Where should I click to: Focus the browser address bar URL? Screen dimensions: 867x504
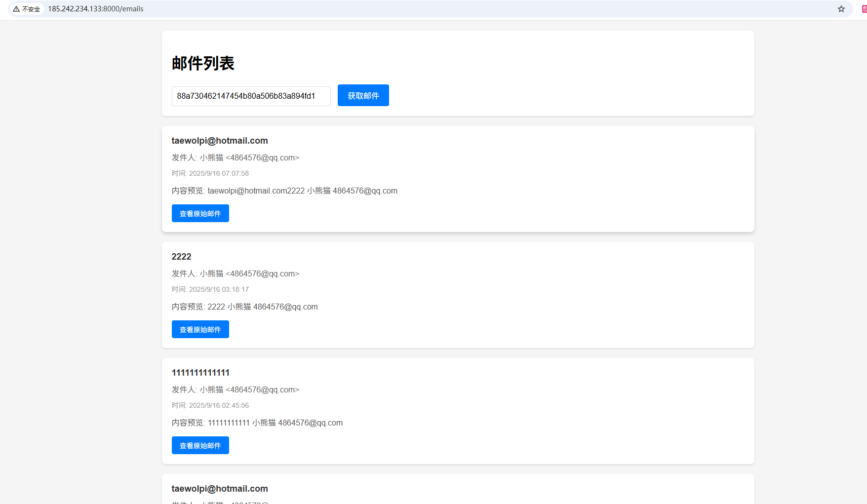(95, 9)
